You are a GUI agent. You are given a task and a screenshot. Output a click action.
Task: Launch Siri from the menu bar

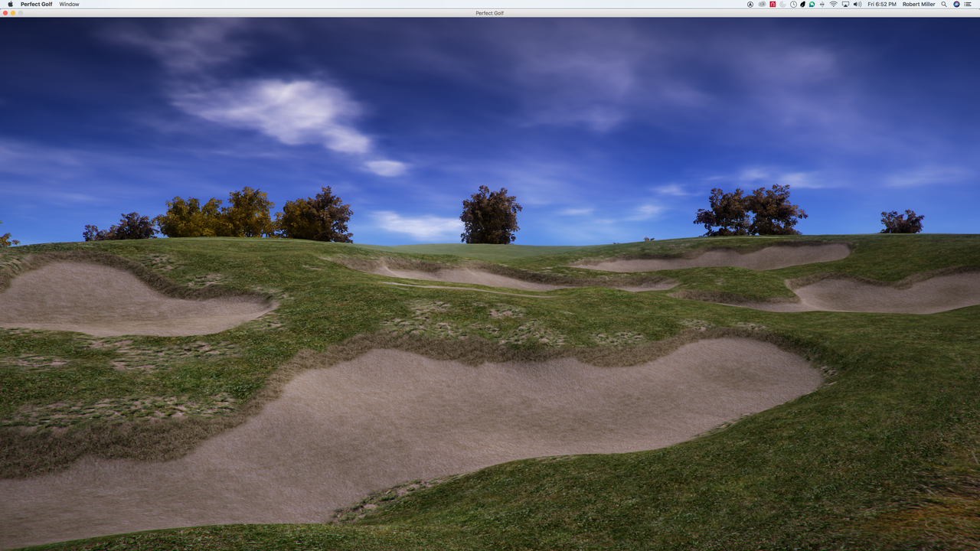tap(956, 4)
